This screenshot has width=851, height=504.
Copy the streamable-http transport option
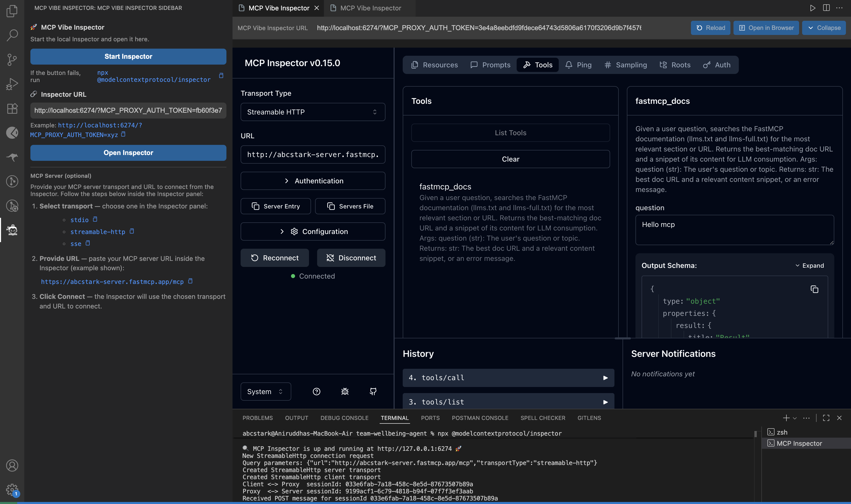point(132,231)
